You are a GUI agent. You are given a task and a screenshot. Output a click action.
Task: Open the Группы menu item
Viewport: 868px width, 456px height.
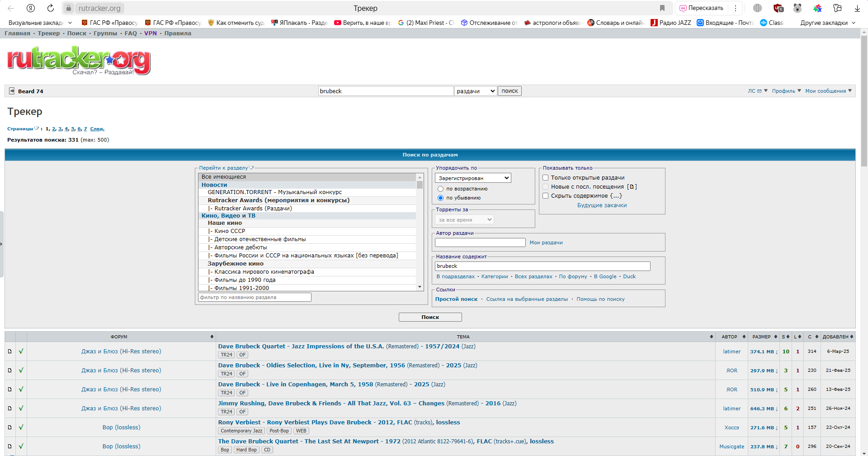(105, 33)
